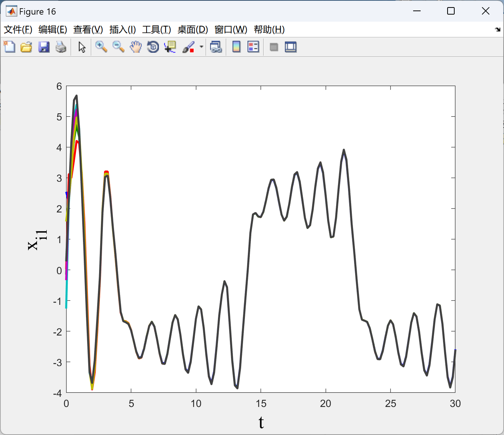This screenshot has width=504, height=435.
Task: Click the x-axis label t
Action: (x=261, y=422)
